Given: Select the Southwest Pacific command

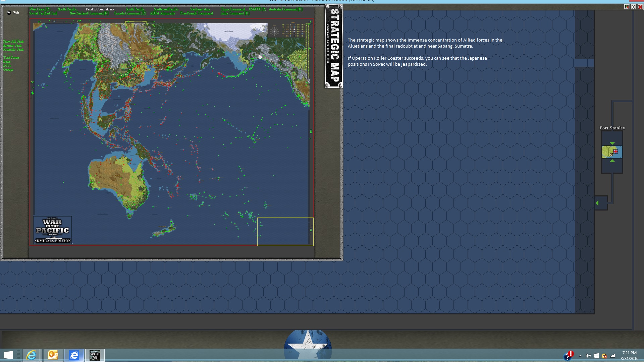Looking at the screenshot, I should click(x=166, y=9).
